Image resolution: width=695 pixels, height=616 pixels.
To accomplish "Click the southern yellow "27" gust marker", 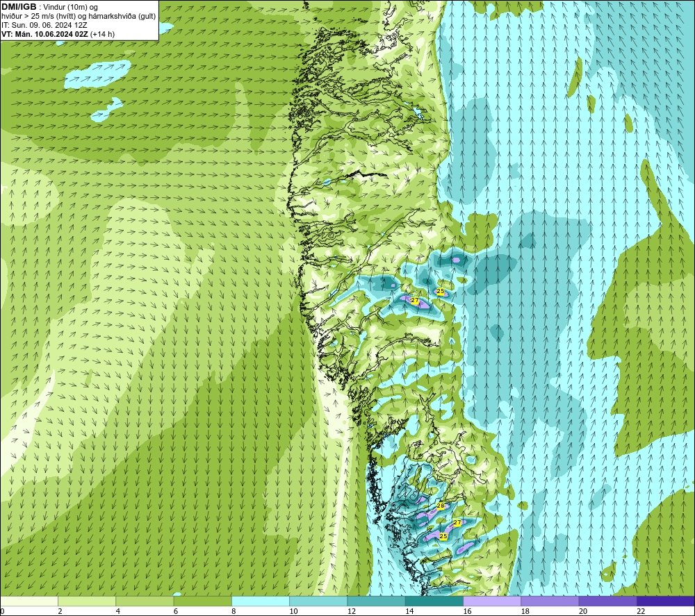I will 457,522.
